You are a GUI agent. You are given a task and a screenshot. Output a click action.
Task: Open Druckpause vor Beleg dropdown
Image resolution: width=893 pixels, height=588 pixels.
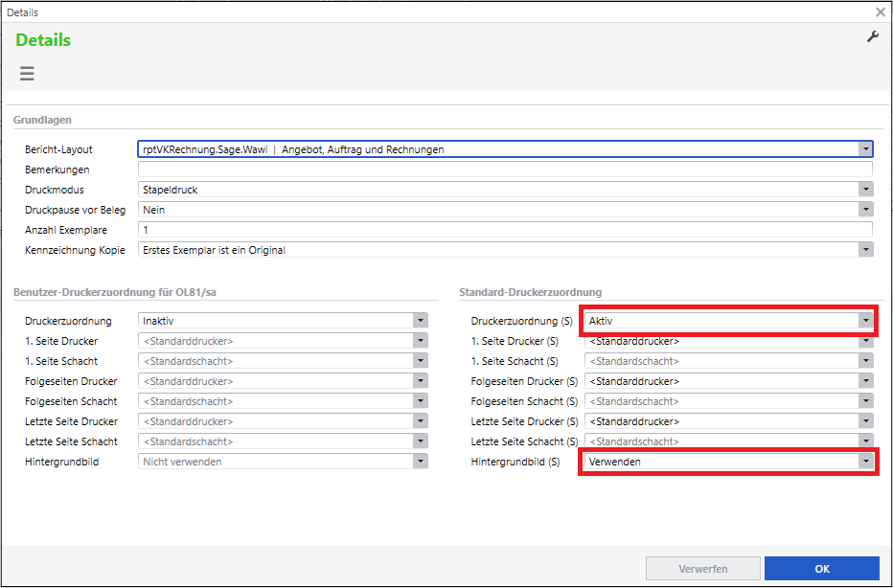(x=865, y=210)
